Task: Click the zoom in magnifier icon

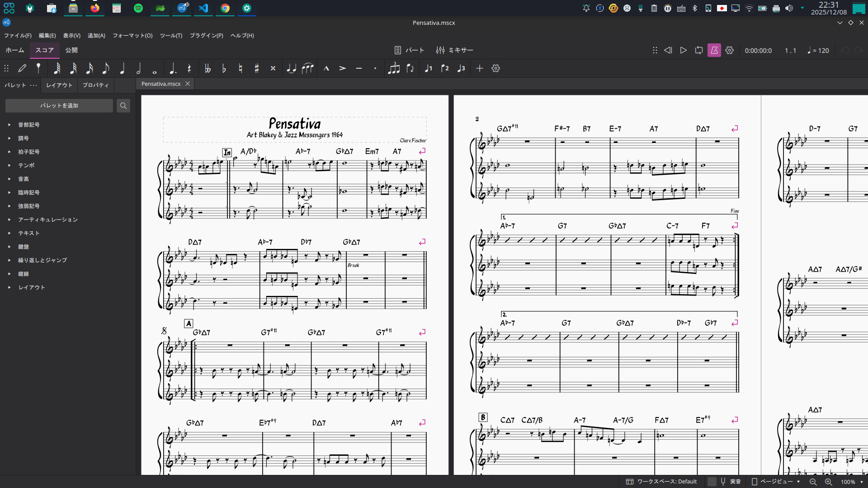Action: click(828, 482)
